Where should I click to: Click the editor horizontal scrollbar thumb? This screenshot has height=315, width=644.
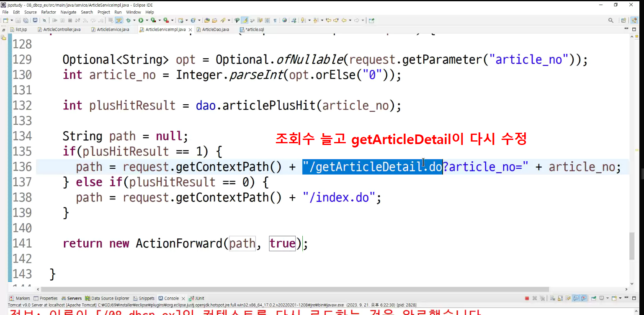click(295, 289)
